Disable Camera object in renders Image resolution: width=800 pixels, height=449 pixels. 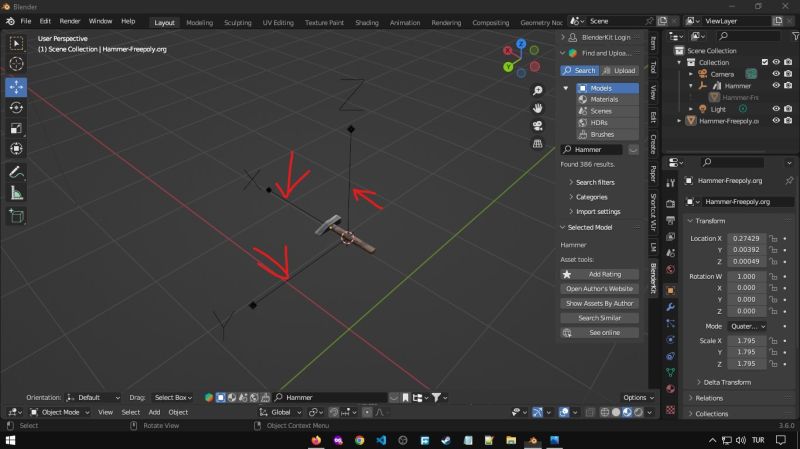788,74
